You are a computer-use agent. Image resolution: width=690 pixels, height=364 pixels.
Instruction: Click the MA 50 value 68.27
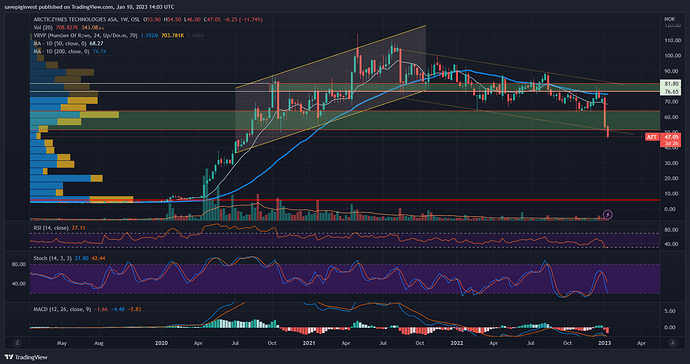96,43
